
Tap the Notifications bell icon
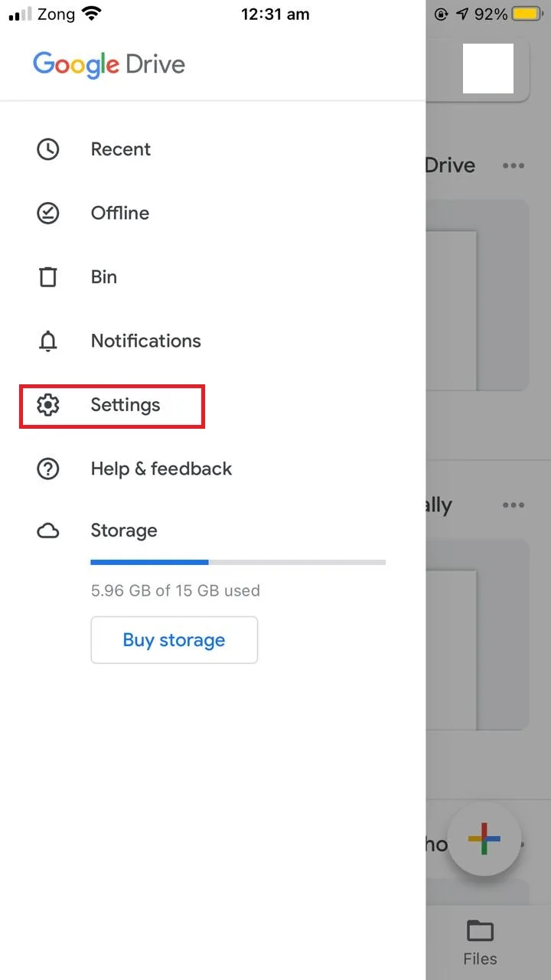tap(48, 341)
